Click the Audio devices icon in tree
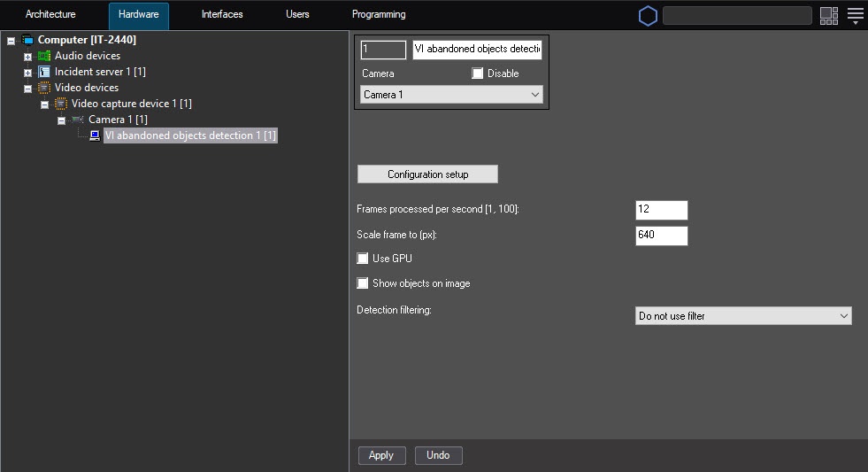Viewport: 868px width, 472px height. [44, 56]
